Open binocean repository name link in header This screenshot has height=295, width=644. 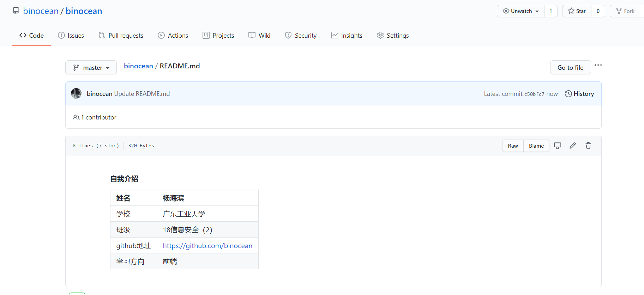[x=84, y=11]
